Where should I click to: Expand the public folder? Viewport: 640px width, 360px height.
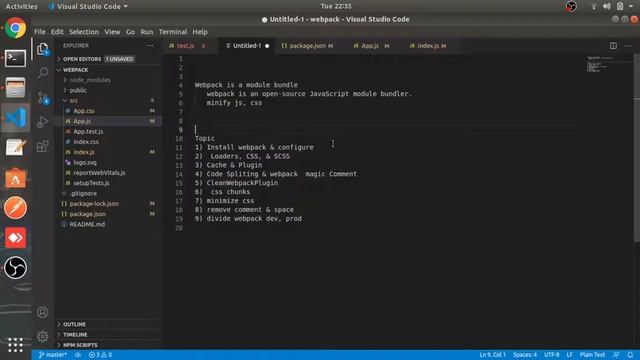point(78,90)
